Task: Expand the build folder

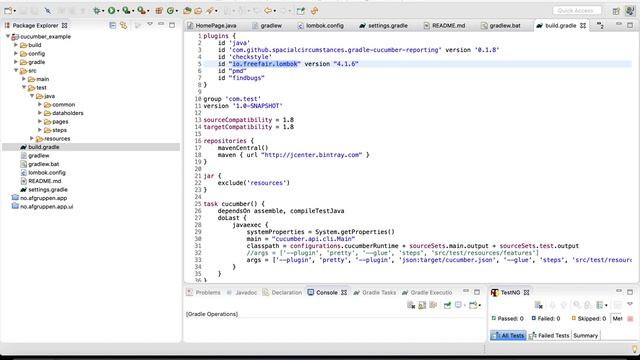Action: [x=16, y=45]
